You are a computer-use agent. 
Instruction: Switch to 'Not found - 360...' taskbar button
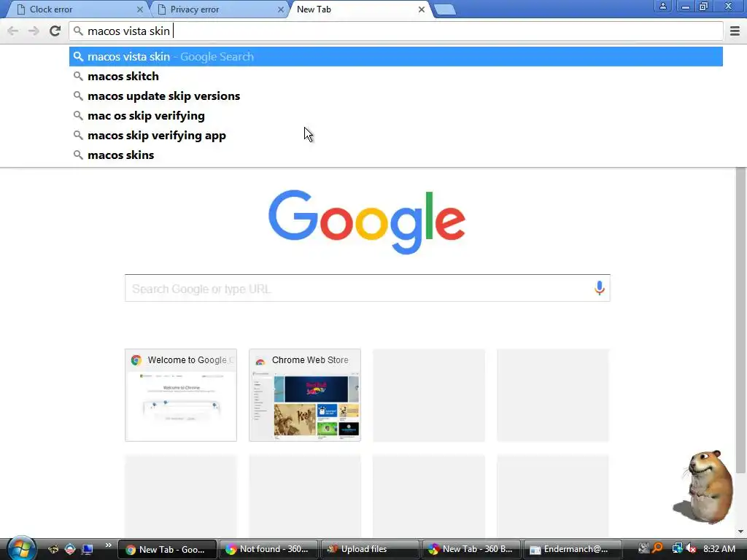(x=268, y=549)
